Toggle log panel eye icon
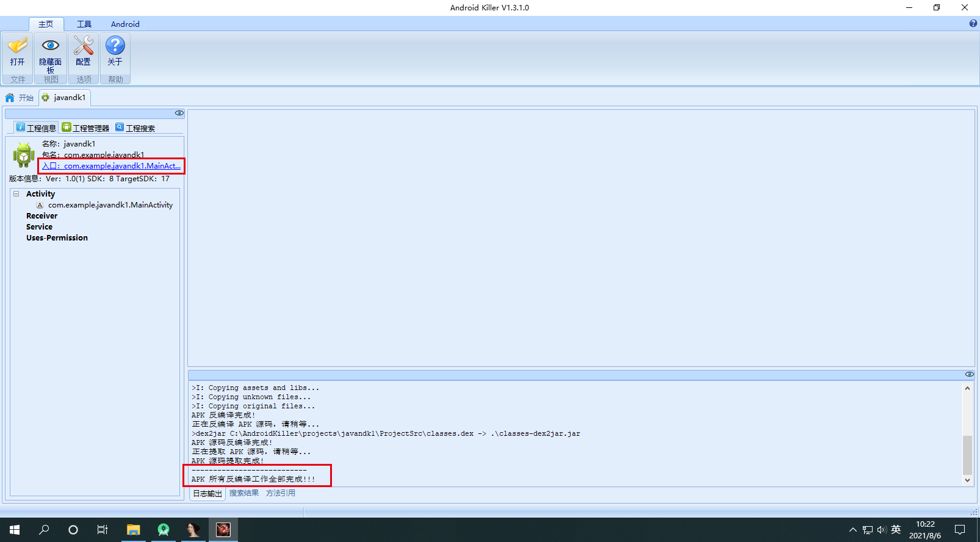Image resolution: width=980 pixels, height=542 pixels. [x=969, y=374]
